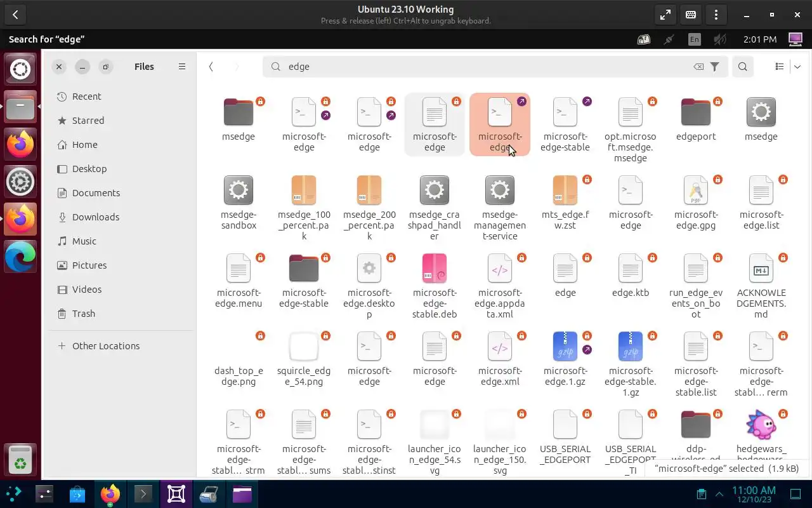Screen dimensions: 812x508
Task: Open the Trash icon in the dock
Action: tap(20, 458)
